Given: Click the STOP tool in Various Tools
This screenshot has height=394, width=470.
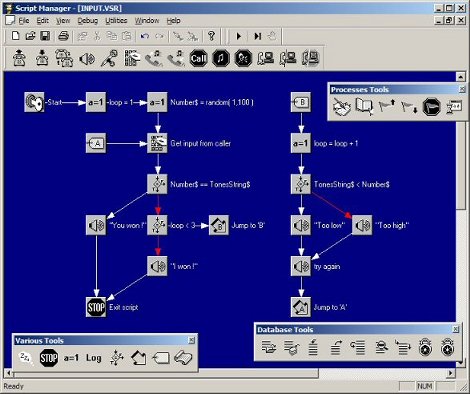Looking at the screenshot, I should pyautogui.click(x=49, y=358).
